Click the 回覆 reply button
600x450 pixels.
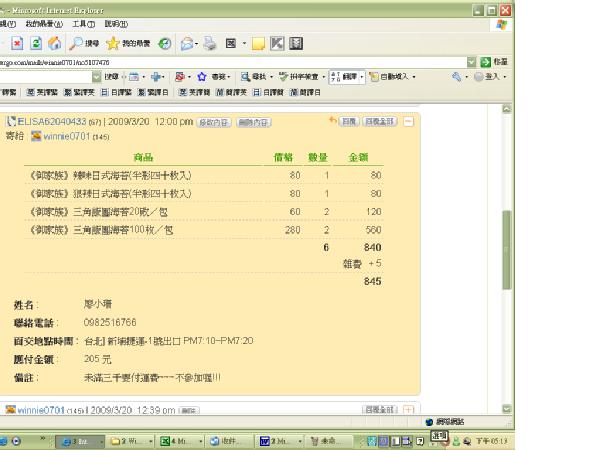pos(349,122)
